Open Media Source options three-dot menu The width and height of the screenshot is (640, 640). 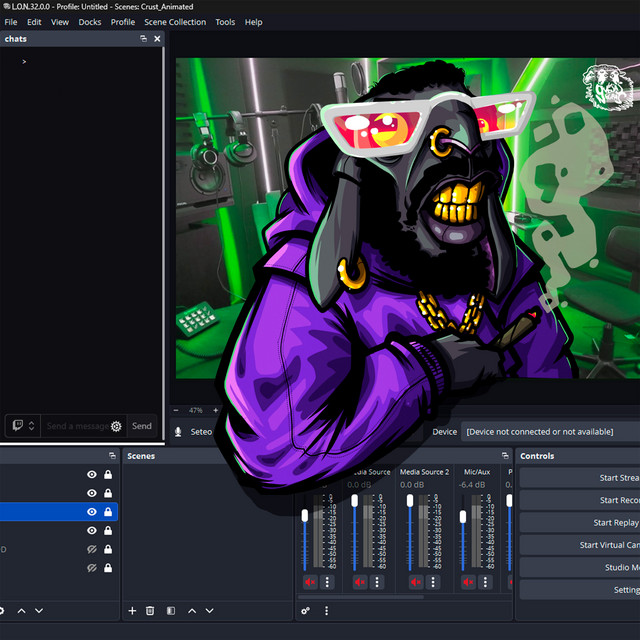[377, 582]
